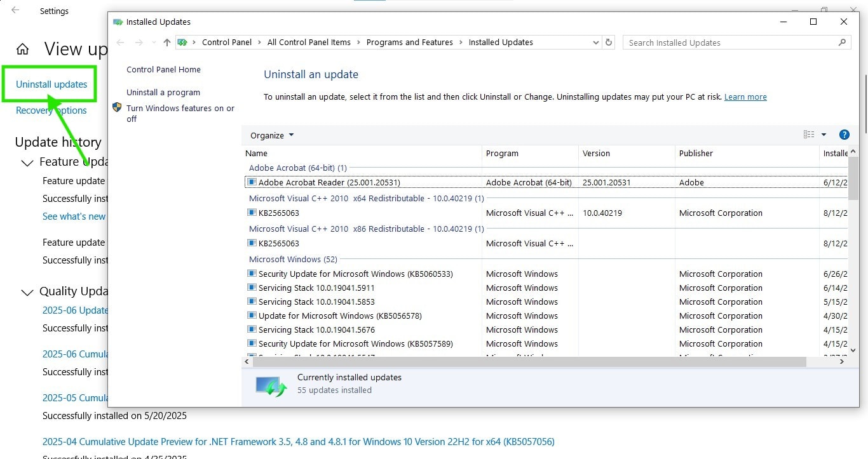
Task: Click icon beside Servicing Stack 10.0.19041.5911
Action: (x=252, y=288)
